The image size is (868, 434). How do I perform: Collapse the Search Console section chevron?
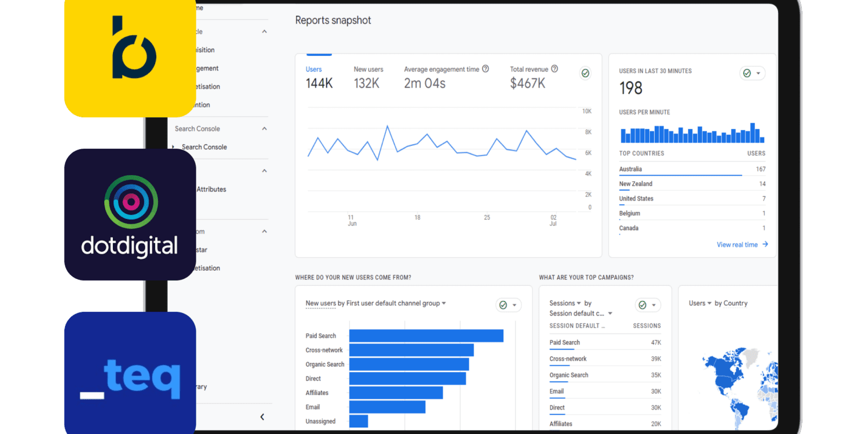264,129
